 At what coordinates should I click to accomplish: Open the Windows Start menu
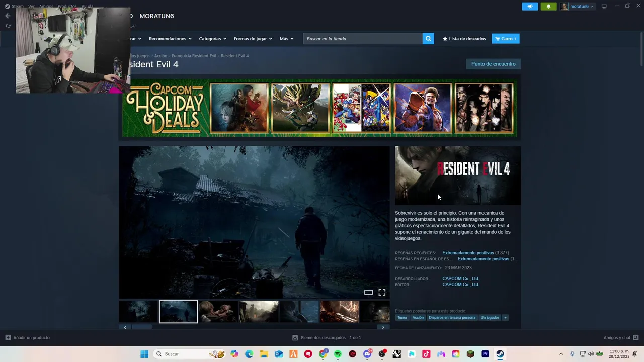click(x=144, y=354)
